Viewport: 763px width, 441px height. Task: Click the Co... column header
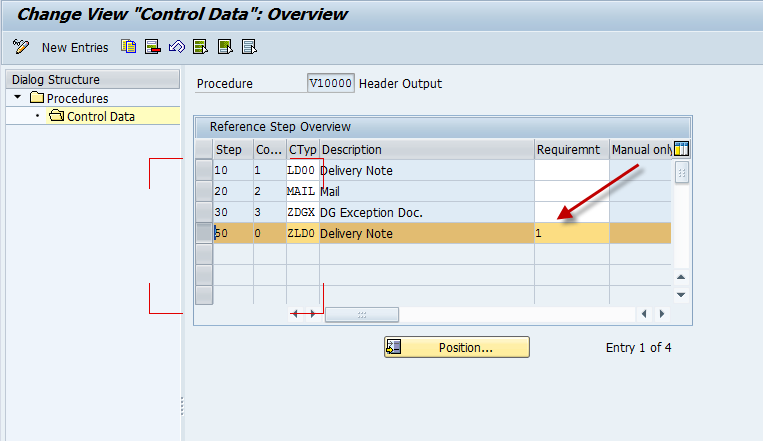[x=270, y=149]
